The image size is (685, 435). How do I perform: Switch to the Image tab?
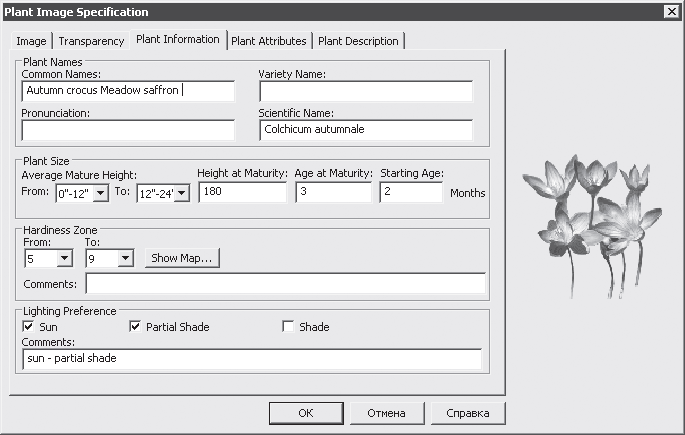pos(31,41)
